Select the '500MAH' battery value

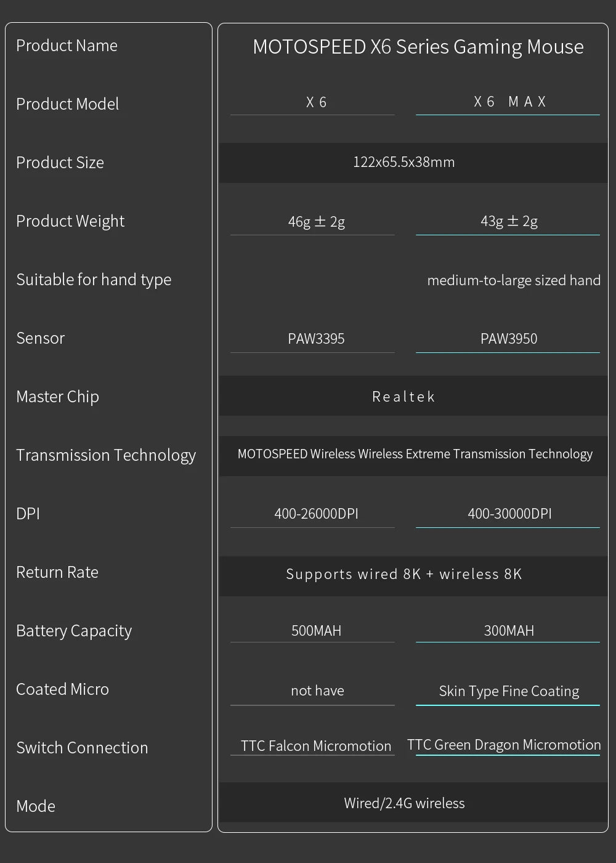coord(316,631)
